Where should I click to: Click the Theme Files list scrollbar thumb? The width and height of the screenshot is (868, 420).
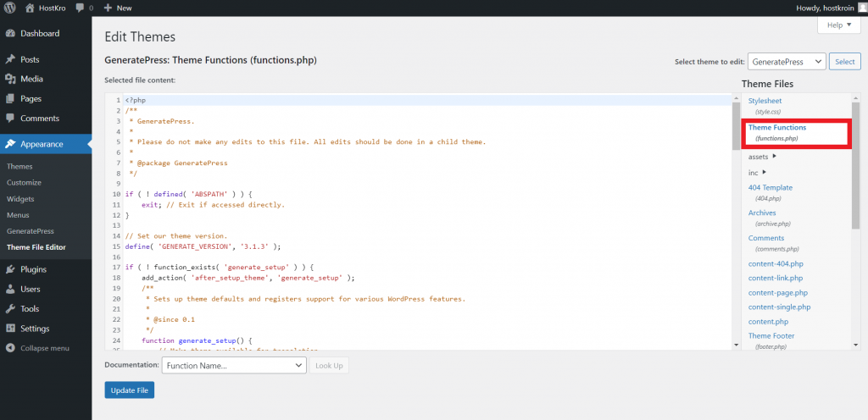point(856,166)
